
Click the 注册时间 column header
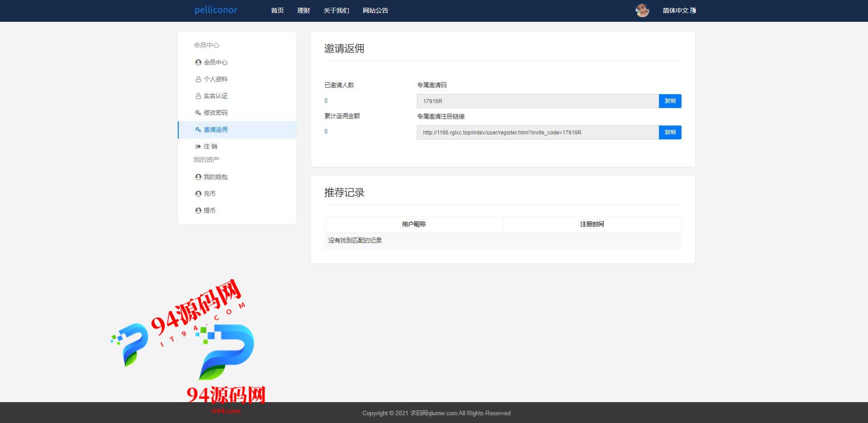(x=592, y=224)
